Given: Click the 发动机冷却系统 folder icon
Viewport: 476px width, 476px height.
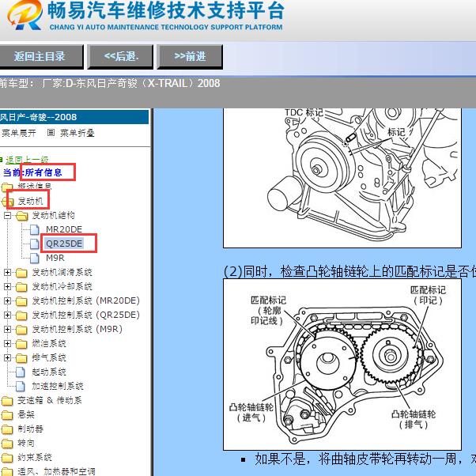Looking at the screenshot, I should pyautogui.click(x=21, y=286).
